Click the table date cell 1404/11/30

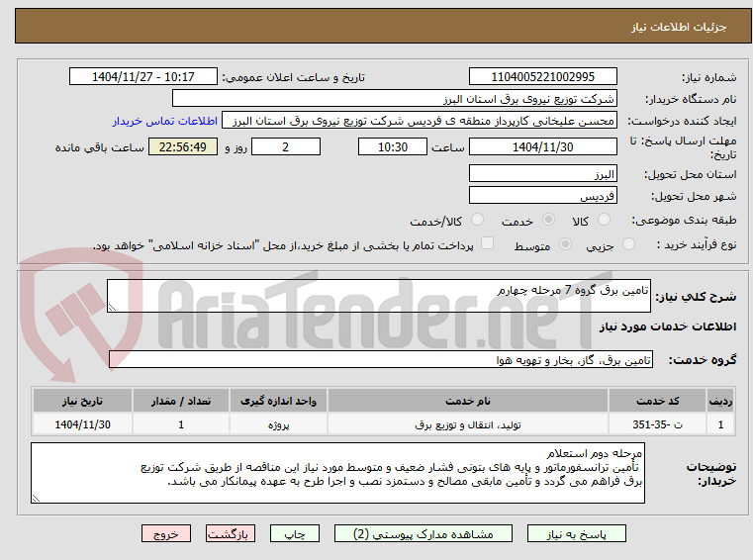tap(82, 424)
